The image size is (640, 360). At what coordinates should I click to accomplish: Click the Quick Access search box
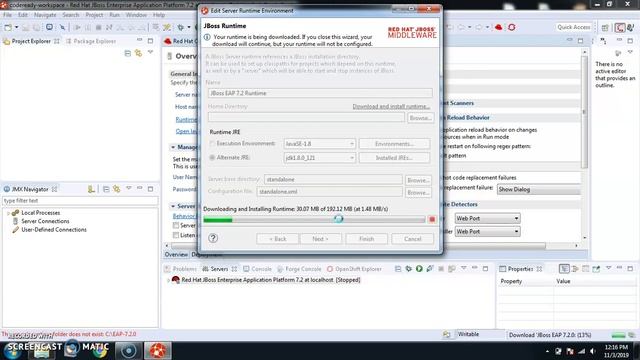coord(574,27)
